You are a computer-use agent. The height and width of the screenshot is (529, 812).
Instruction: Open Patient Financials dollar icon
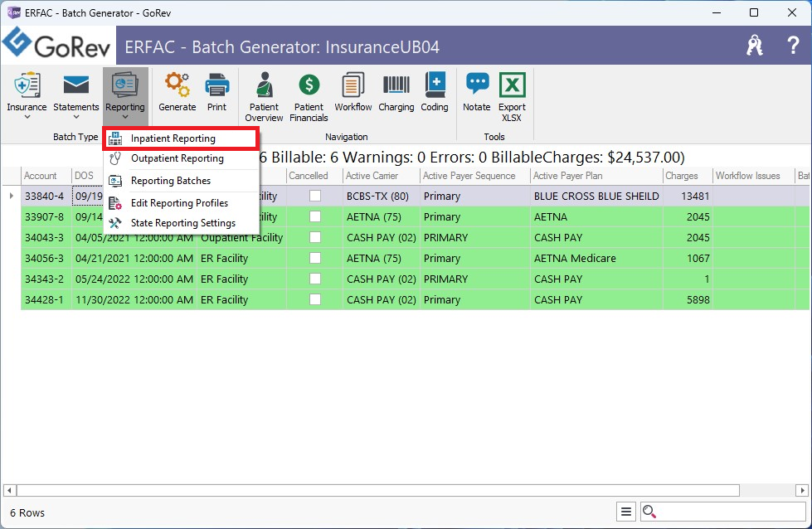click(x=309, y=85)
